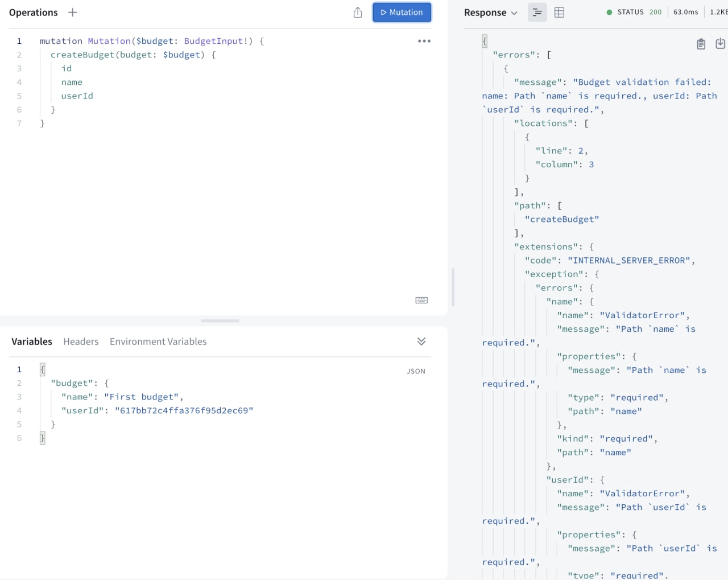Screen dimensions: 728x580
Task: Download the response with download icon
Action: point(720,44)
